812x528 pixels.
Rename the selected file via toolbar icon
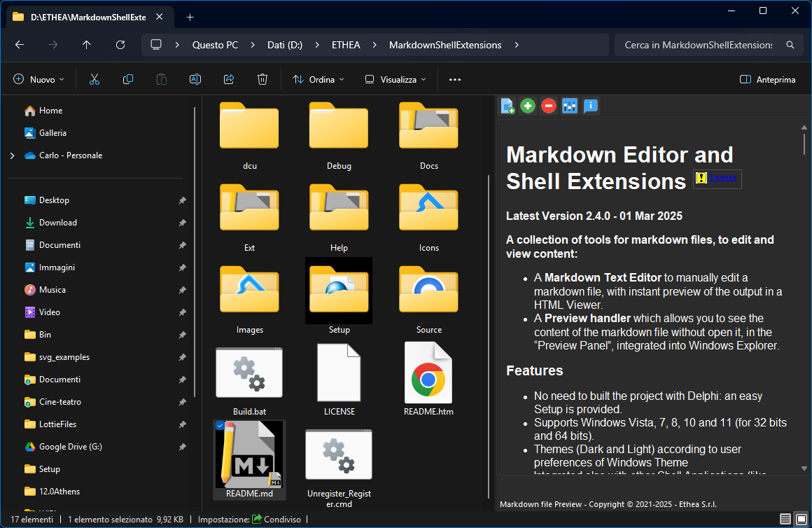coord(195,79)
